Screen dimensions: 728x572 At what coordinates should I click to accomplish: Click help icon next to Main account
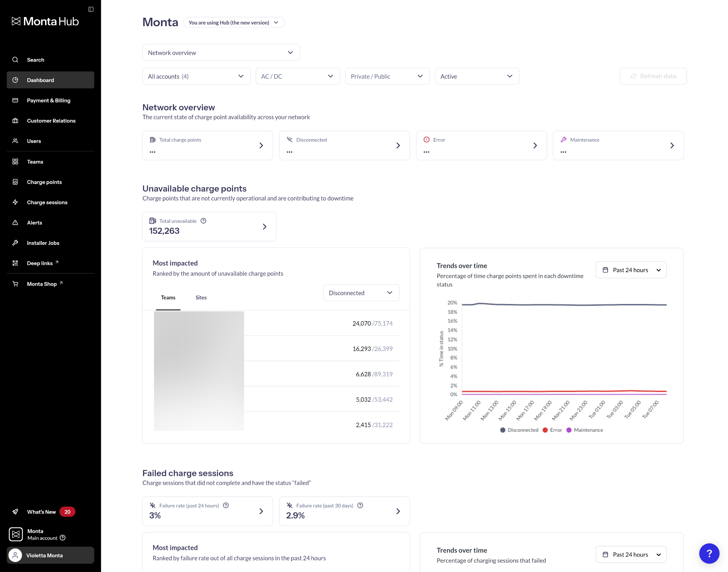(x=63, y=538)
